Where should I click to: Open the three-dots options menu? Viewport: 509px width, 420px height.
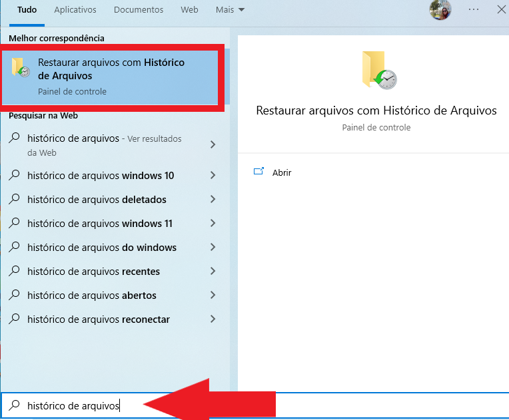click(x=474, y=10)
